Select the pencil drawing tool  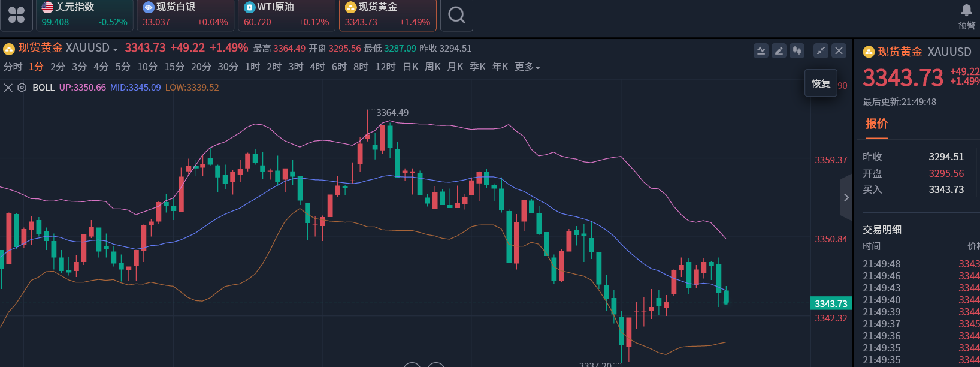click(779, 51)
